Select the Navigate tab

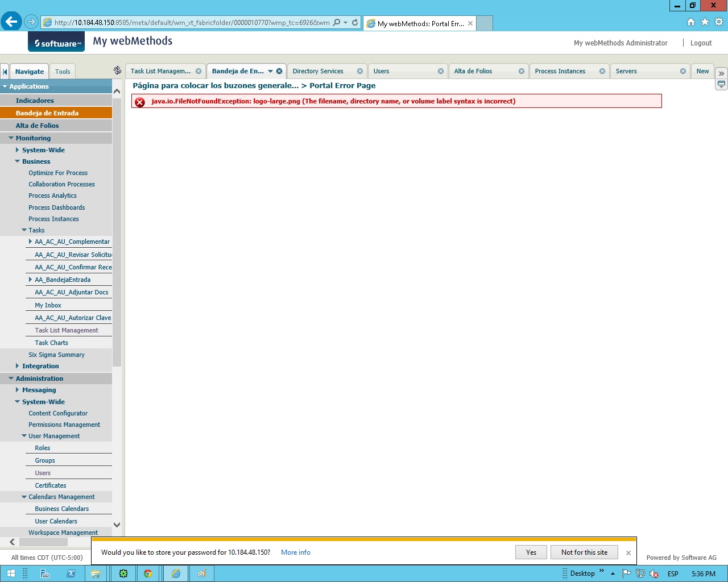point(30,72)
